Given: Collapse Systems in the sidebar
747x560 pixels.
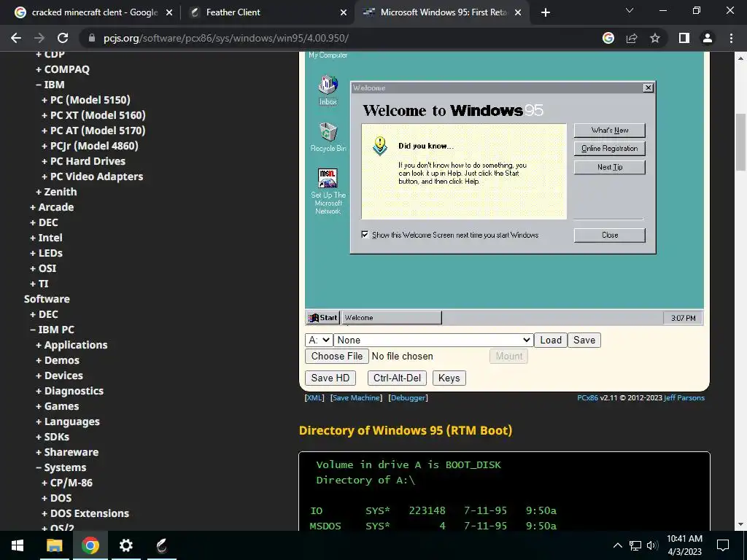Looking at the screenshot, I should click(x=61, y=467).
